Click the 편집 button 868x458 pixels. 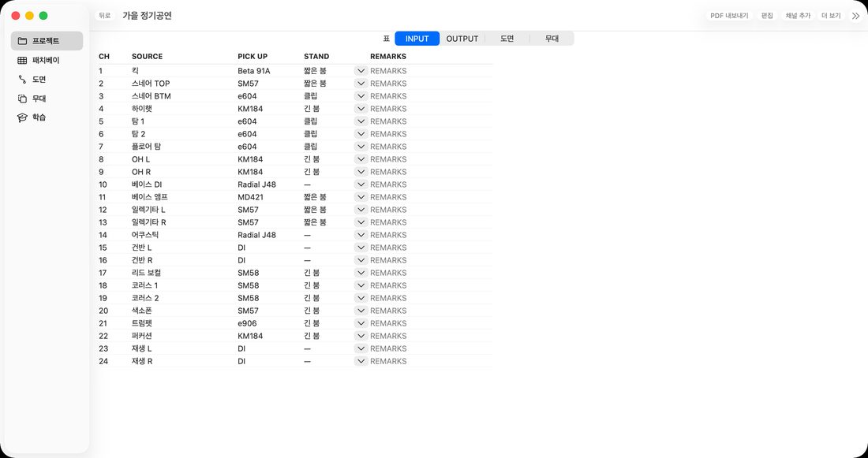pyautogui.click(x=767, y=16)
